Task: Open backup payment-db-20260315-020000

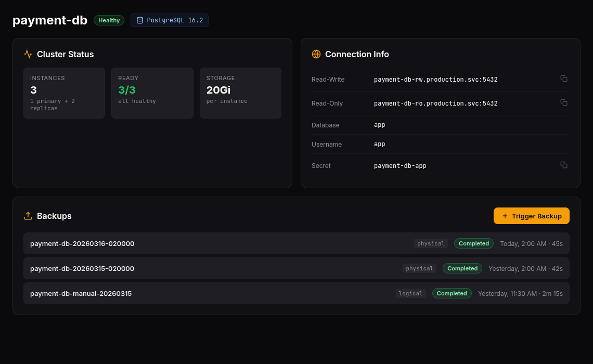Action: tap(296, 268)
